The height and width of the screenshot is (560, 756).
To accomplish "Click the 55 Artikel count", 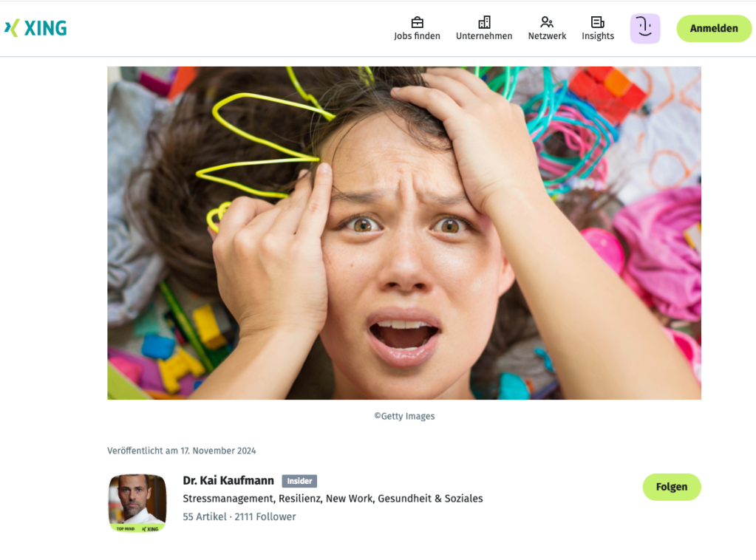I will tap(205, 516).
